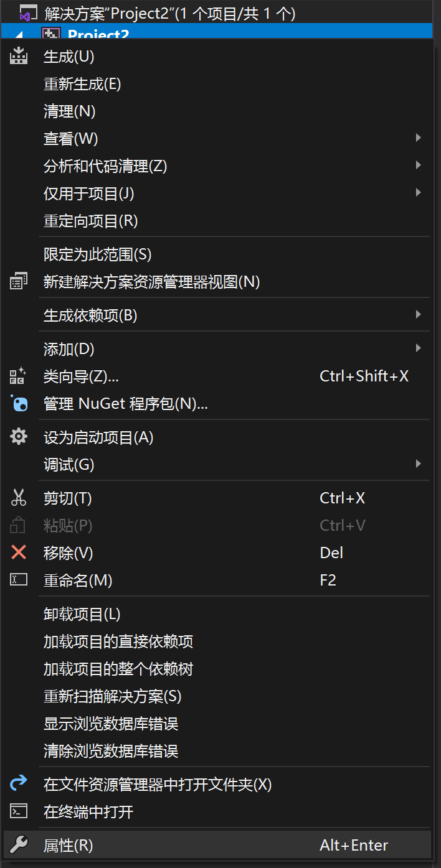Launch the Class Wizard icon
Screen dimensions: 441x868
point(19,375)
